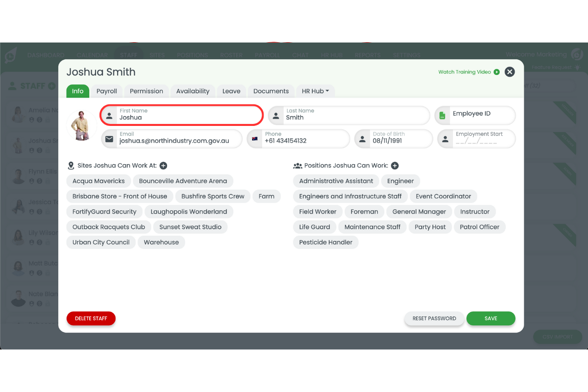Click the lock icon under Amelia's name
This screenshot has height=392, width=588.
coord(48,120)
